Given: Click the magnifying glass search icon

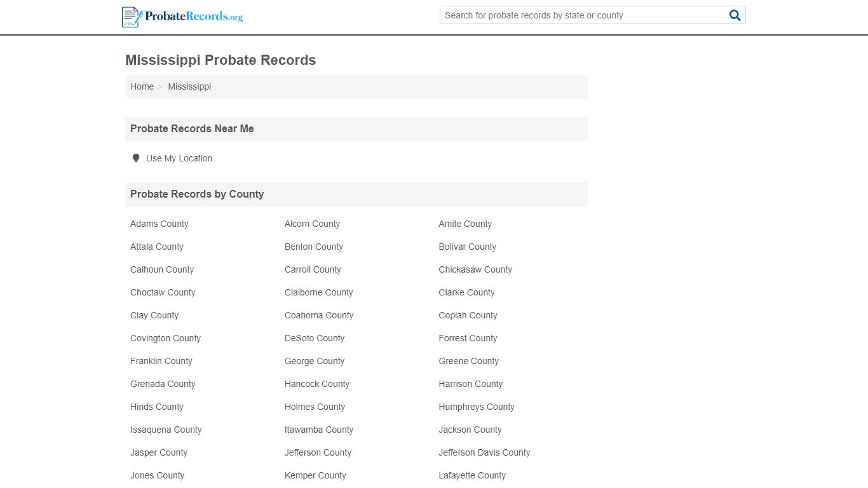Looking at the screenshot, I should [735, 15].
